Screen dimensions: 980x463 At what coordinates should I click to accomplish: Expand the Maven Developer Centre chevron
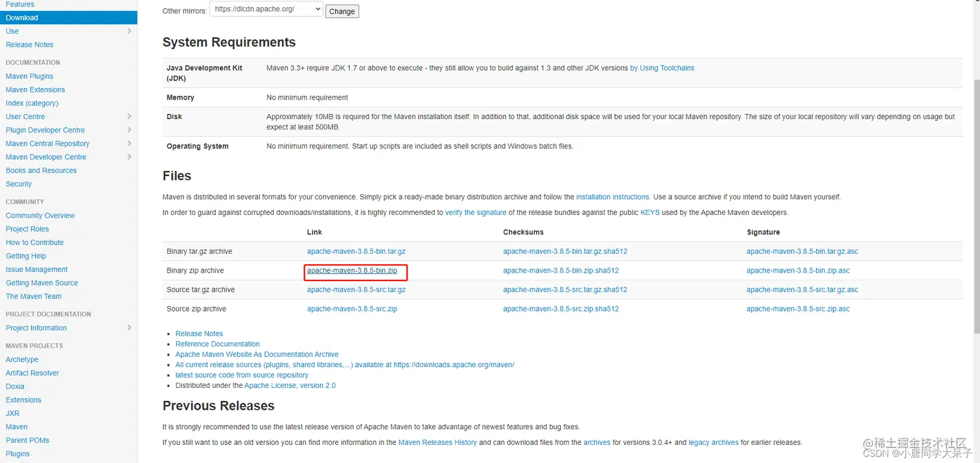pyautogui.click(x=130, y=157)
